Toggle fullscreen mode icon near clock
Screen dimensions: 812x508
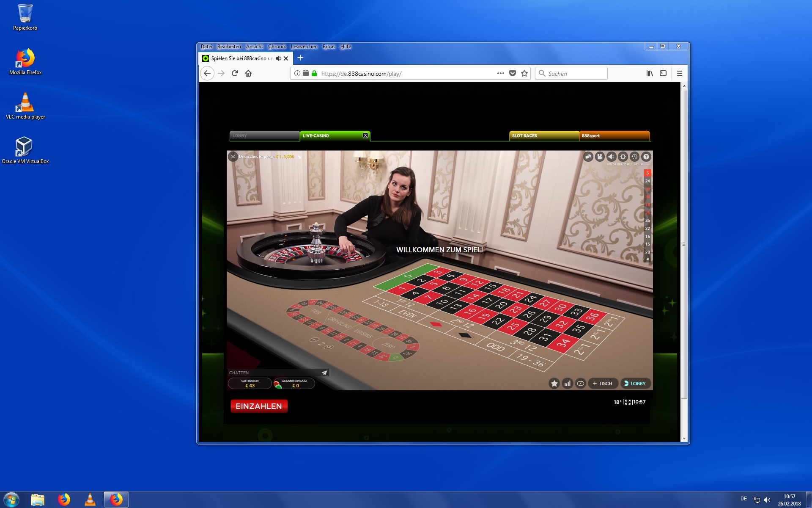point(628,402)
